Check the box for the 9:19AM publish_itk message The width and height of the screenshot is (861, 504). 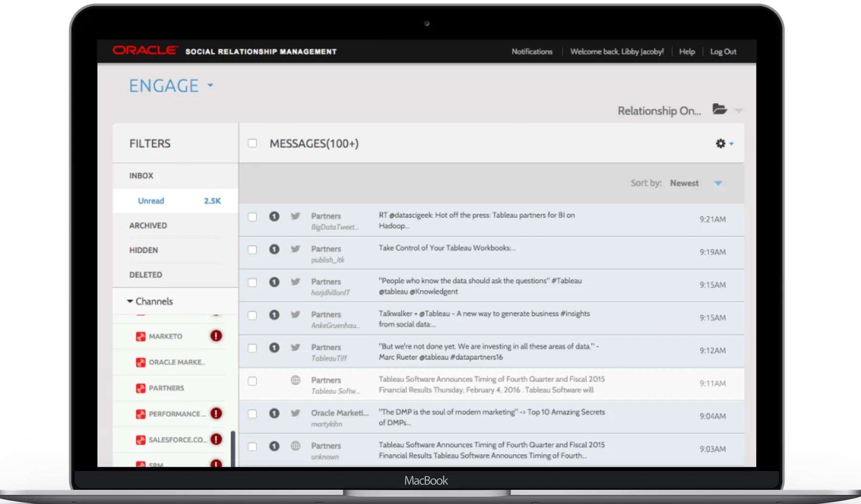click(253, 250)
